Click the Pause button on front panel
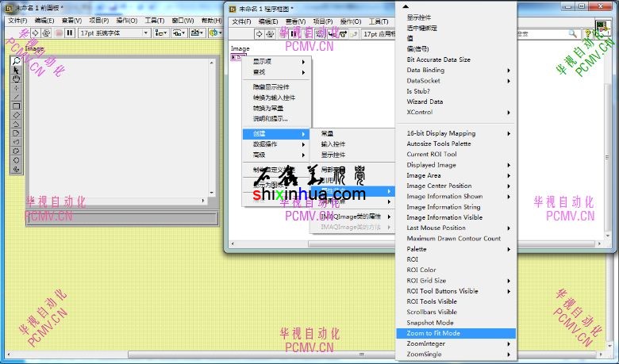This screenshot has width=619, height=364. click(x=70, y=33)
